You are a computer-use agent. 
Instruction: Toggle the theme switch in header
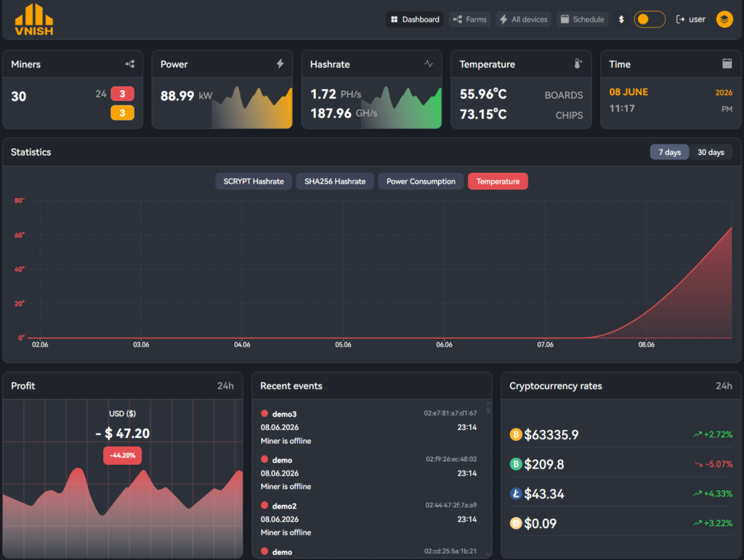coord(650,20)
